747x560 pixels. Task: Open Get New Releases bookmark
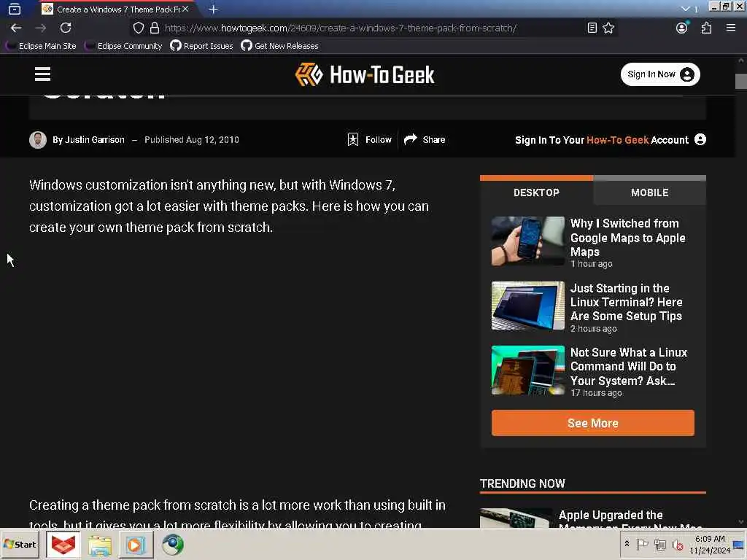(x=279, y=46)
